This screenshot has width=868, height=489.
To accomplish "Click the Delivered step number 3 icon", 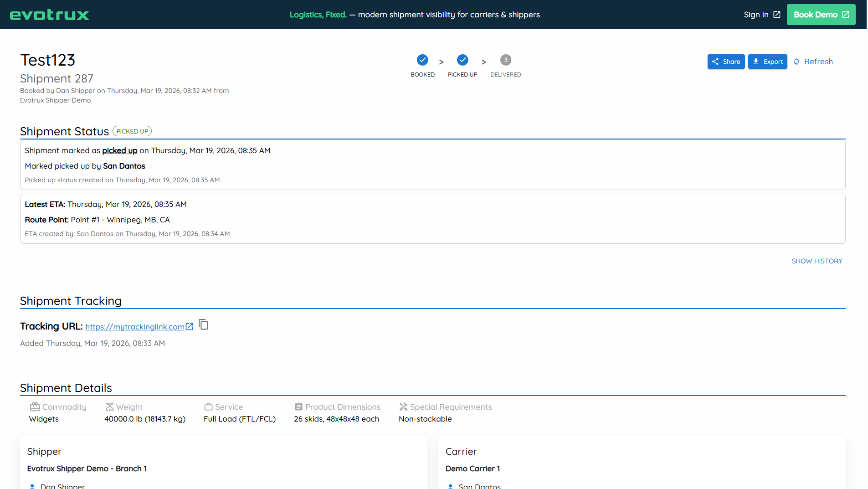I will click(506, 60).
